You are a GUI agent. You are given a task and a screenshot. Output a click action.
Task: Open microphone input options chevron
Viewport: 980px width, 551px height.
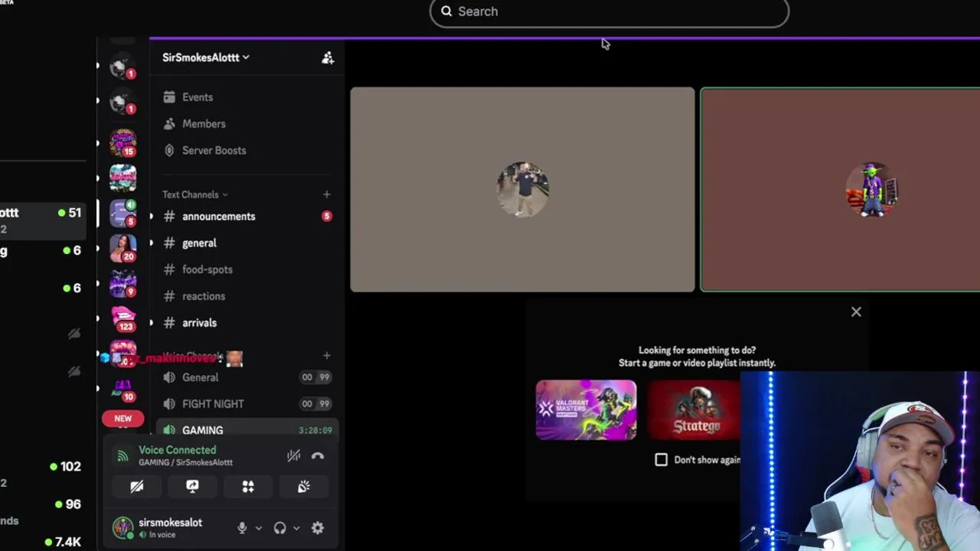click(258, 528)
